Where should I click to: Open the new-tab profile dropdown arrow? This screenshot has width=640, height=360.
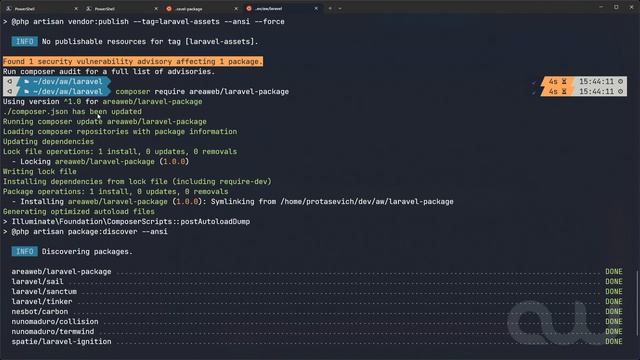(x=340, y=8)
